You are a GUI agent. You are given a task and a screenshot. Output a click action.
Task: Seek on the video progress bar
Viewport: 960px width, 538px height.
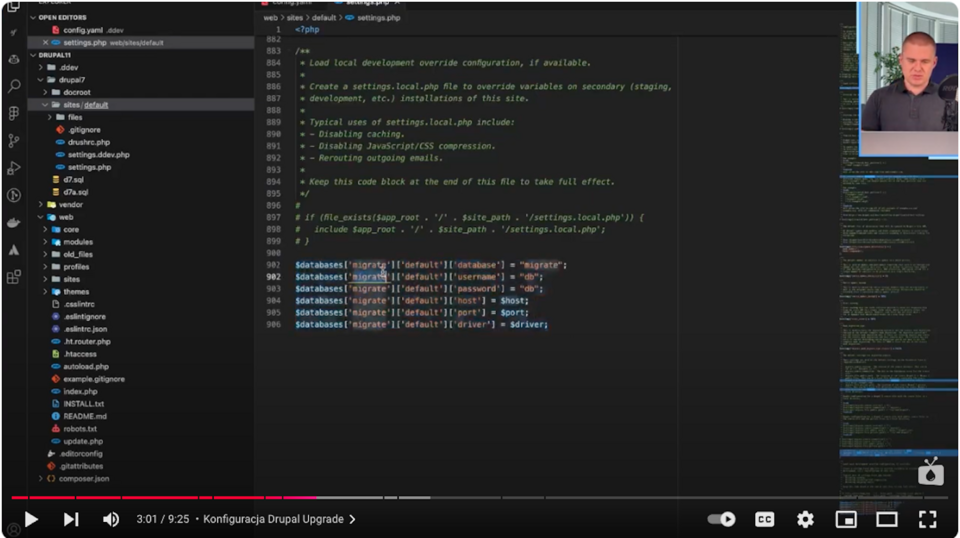[x=480, y=498]
